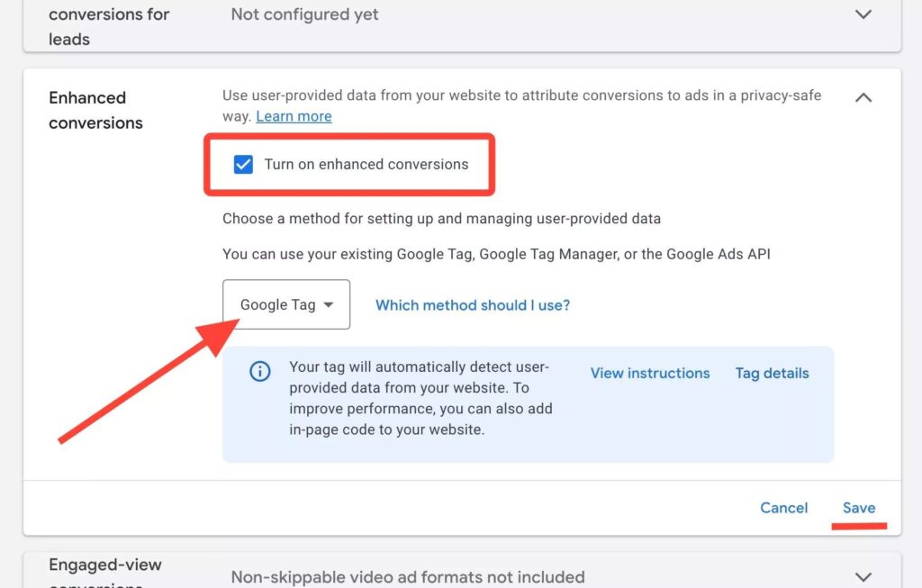Enable the "Turn on enhanced conversions" checkbox
Viewport: 922px width, 588px height.
pos(243,165)
